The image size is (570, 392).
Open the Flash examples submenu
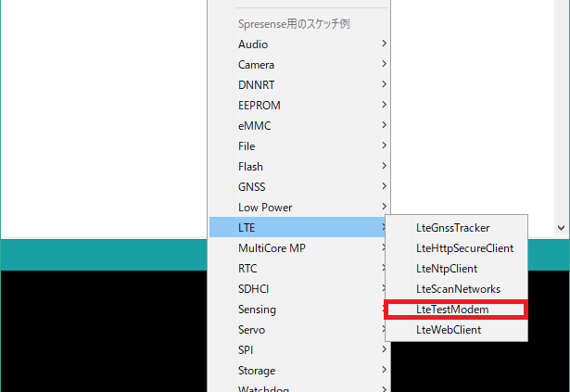tap(298, 166)
